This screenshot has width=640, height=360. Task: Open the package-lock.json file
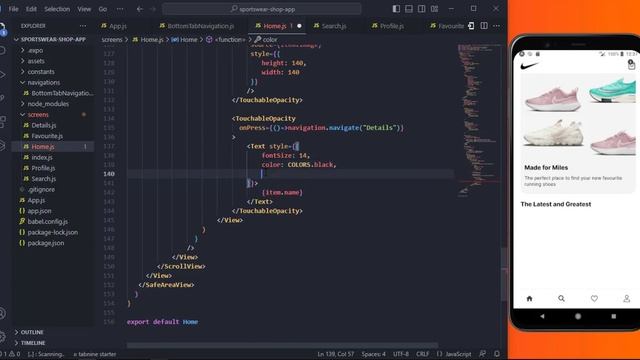pyautogui.click(x=53, y=232)
